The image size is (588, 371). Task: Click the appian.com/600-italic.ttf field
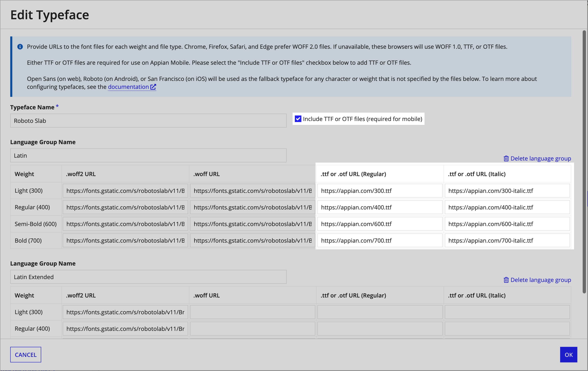click(x=507, y=224)
